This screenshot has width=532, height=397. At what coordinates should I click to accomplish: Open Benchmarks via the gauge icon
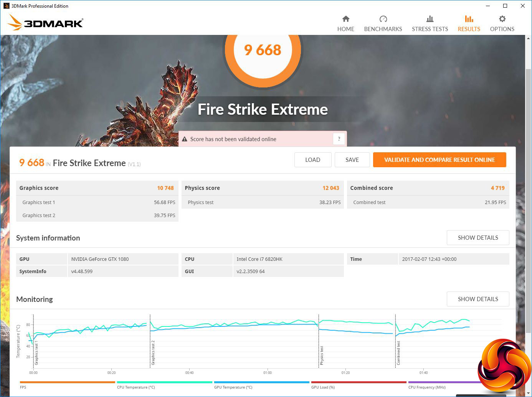tap(383, 19)
